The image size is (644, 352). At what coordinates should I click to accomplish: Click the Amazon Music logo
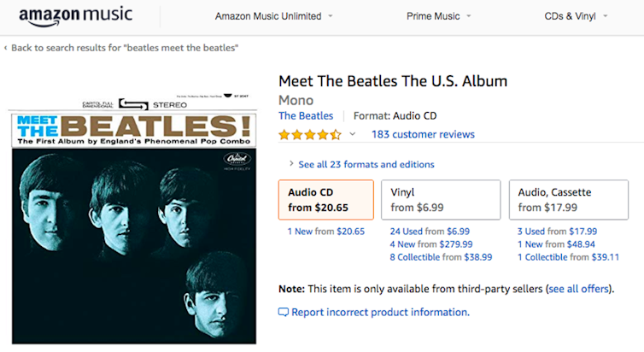click(x=75, y=15)
